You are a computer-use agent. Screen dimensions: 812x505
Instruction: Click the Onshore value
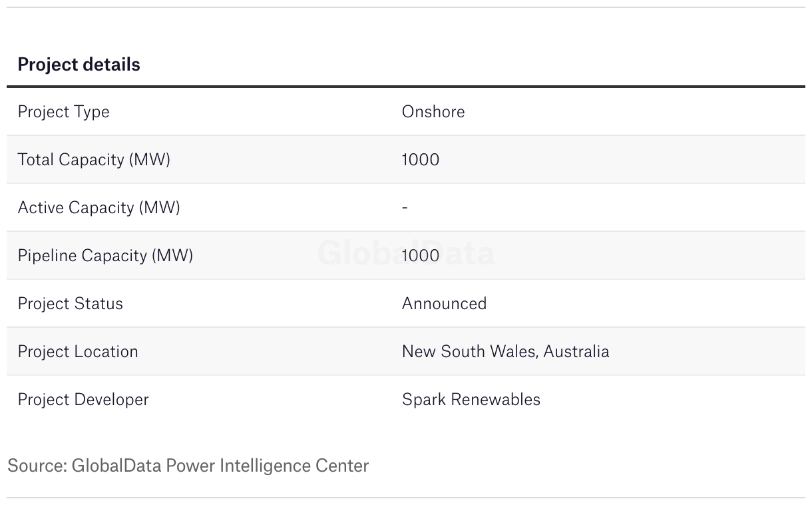(433, 111)
